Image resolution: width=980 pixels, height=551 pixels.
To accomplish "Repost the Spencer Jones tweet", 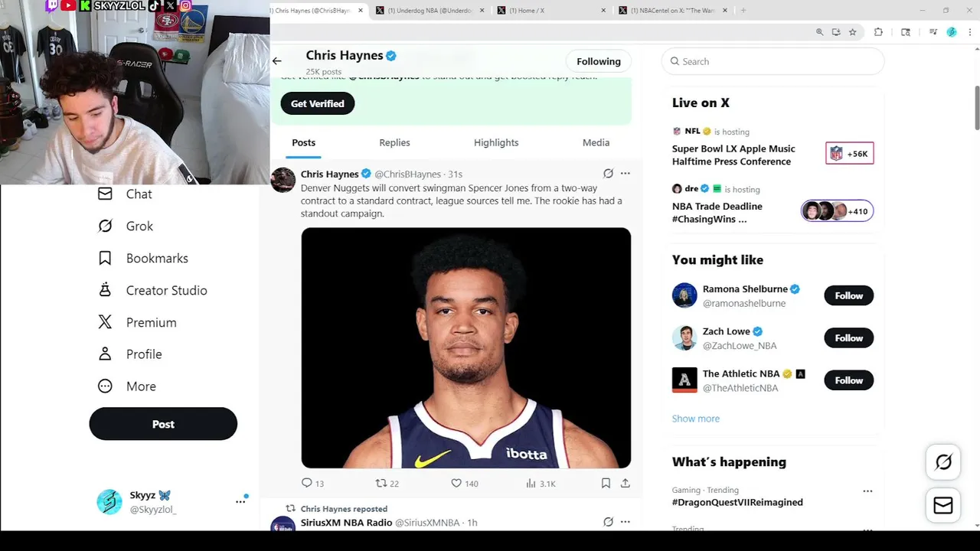I will click(387, 483).
